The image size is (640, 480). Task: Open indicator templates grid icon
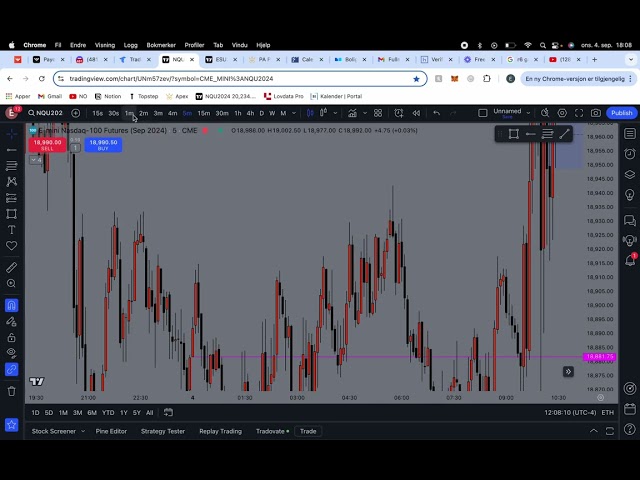(378, 113)
